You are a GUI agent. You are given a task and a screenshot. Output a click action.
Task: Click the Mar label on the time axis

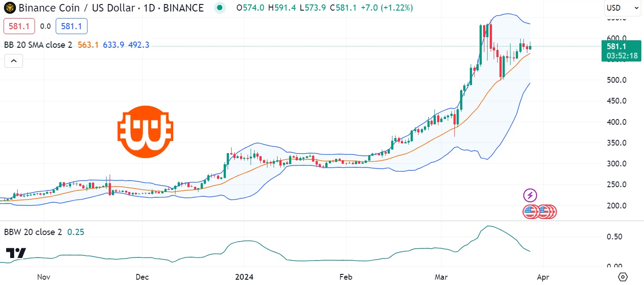[441, 277]
